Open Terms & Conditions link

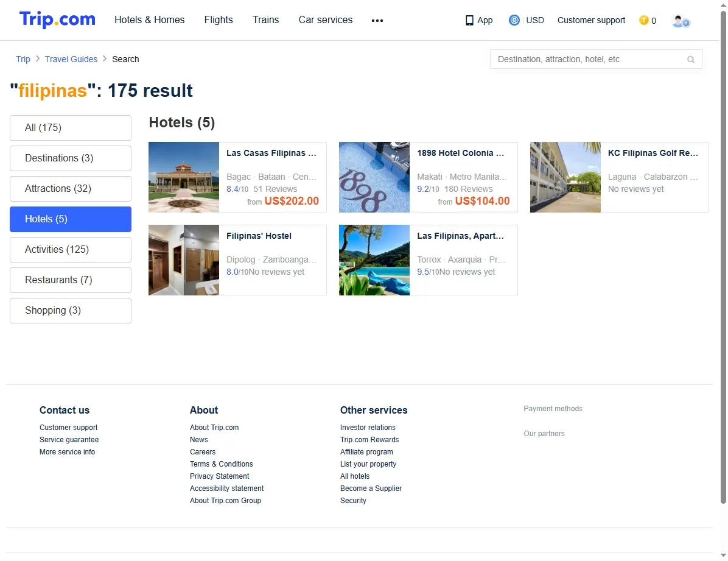click(221, 464)
